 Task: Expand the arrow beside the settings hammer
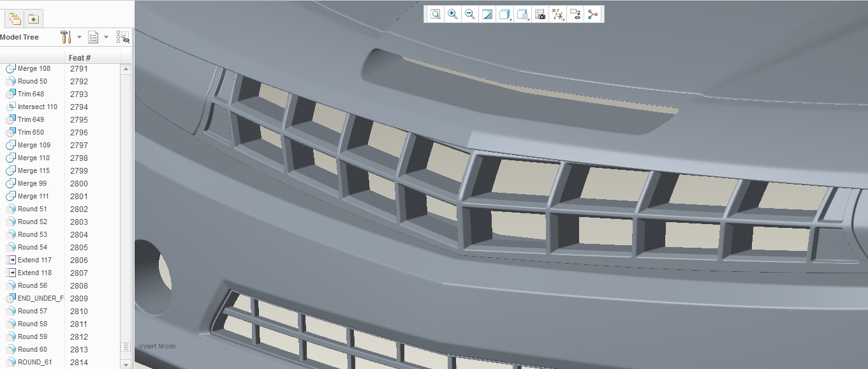pos(79,37)
